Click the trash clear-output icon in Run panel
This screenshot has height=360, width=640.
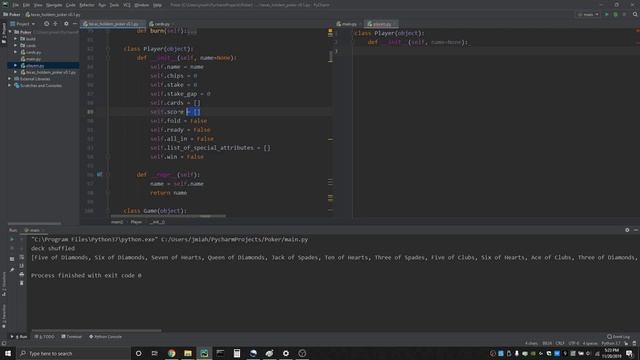click(x=22, y=283)
